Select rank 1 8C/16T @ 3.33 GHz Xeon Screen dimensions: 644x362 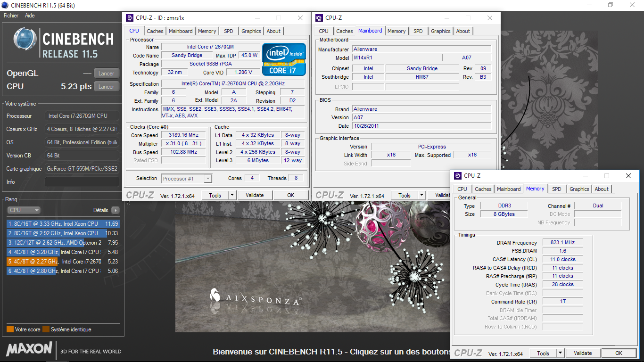[63, 224]
